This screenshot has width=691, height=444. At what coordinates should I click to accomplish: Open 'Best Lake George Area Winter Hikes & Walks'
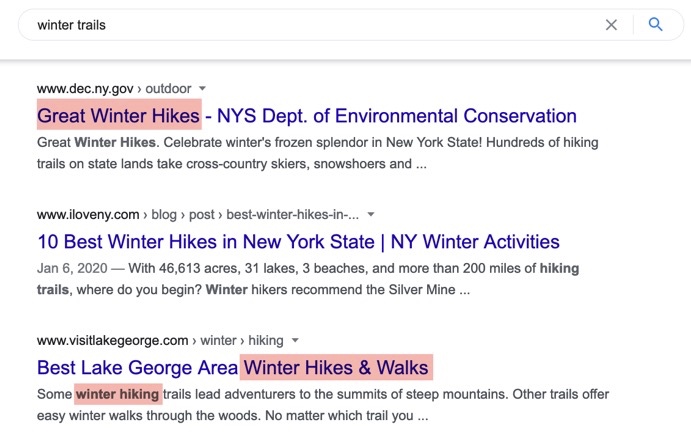(233, 367)
